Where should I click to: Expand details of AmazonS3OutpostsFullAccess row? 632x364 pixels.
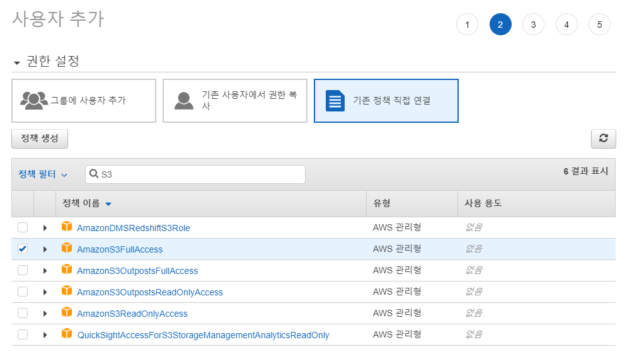pyautogui.click(x=45, y=271)
